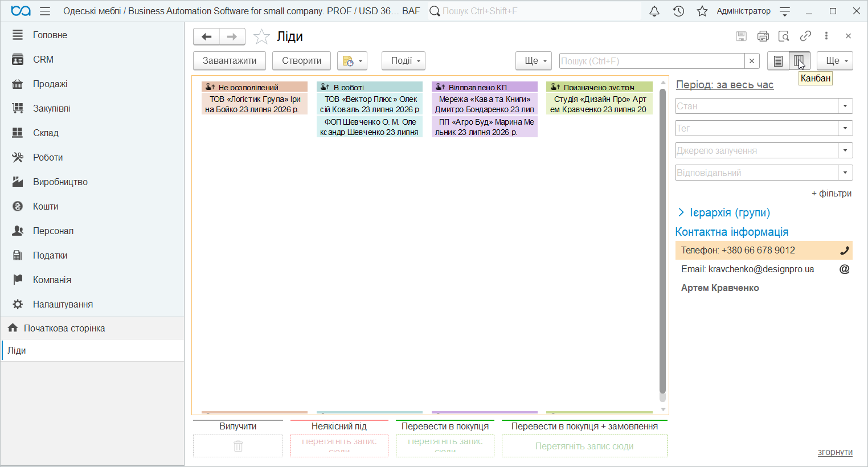The height and width of the screenshot is (467, 868).
Task: Go to Початкова сторінка
Action: (92, 328)
